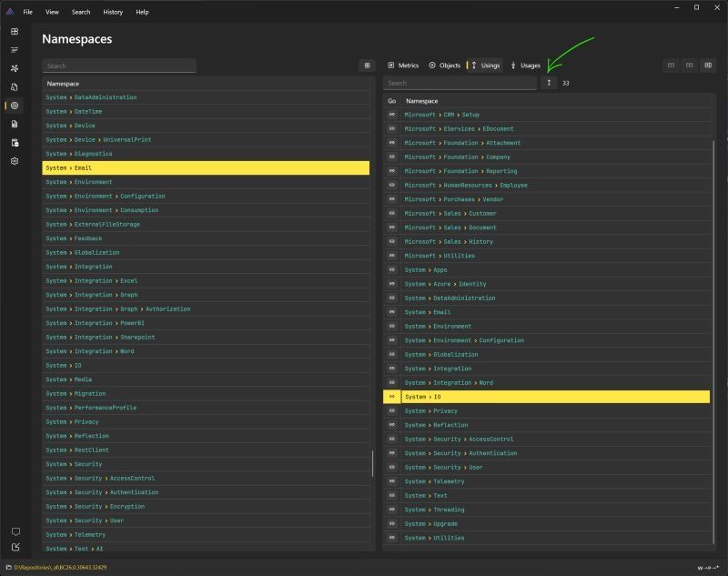Select System > Integration > Graph > Authorization row
The image size is (728, 576).
coord(206,309)
